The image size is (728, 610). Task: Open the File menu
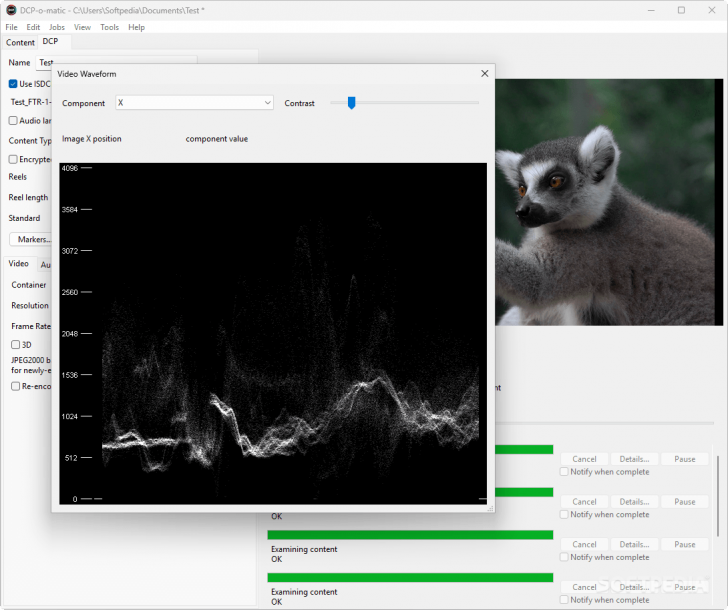12,27
